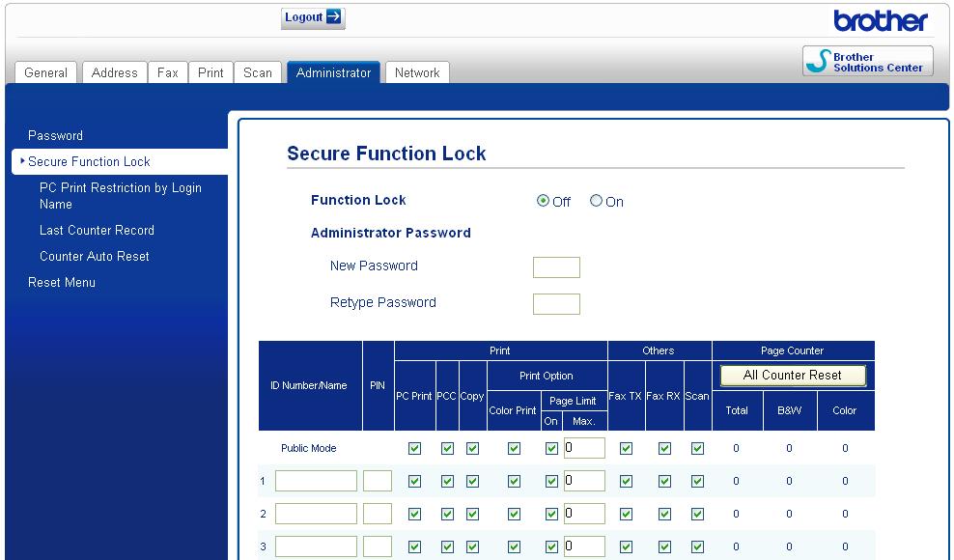Image resolution: width=954 pixels, height=560 pixels.
Task: Toggle PC Print for user row 1
Action: coord(415,482)
